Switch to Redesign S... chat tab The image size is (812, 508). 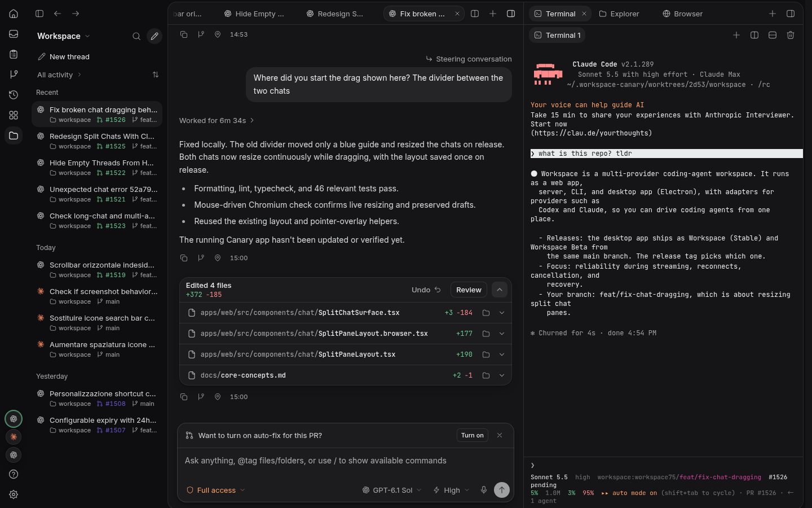pyautogui.click(x=335, y=14)
